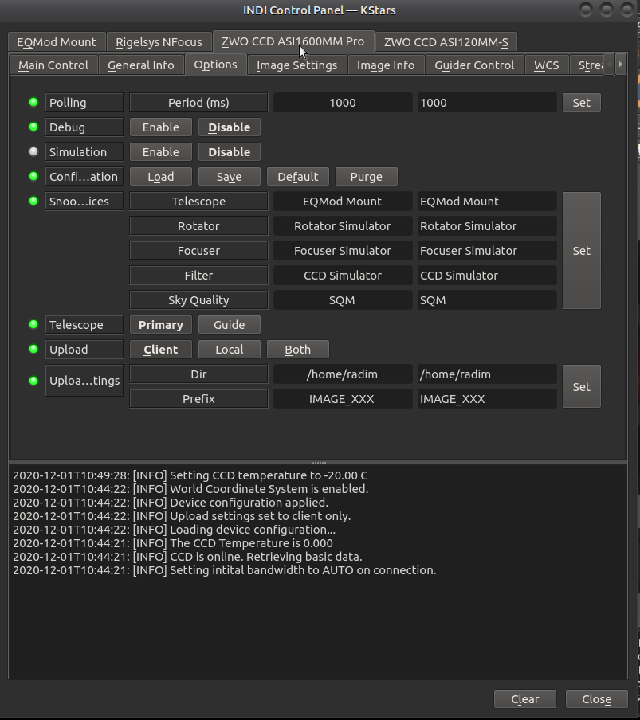Enable Debug mode
This screenshot has height=720, width=640.
coord(161,127)
